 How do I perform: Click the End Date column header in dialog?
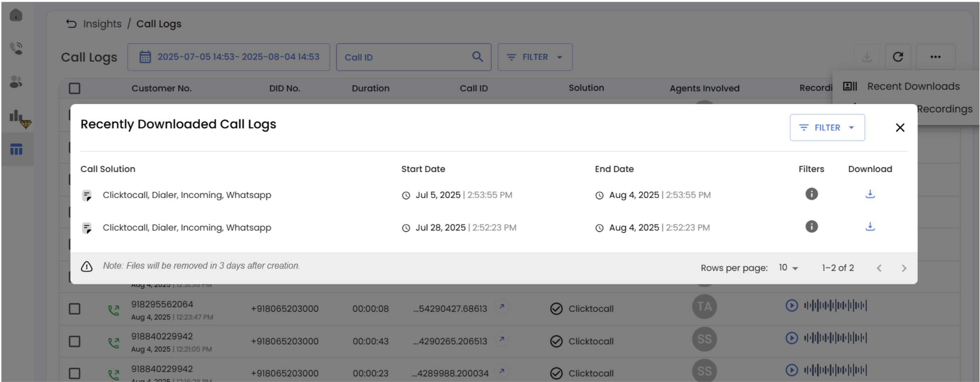tap(614, 169)
